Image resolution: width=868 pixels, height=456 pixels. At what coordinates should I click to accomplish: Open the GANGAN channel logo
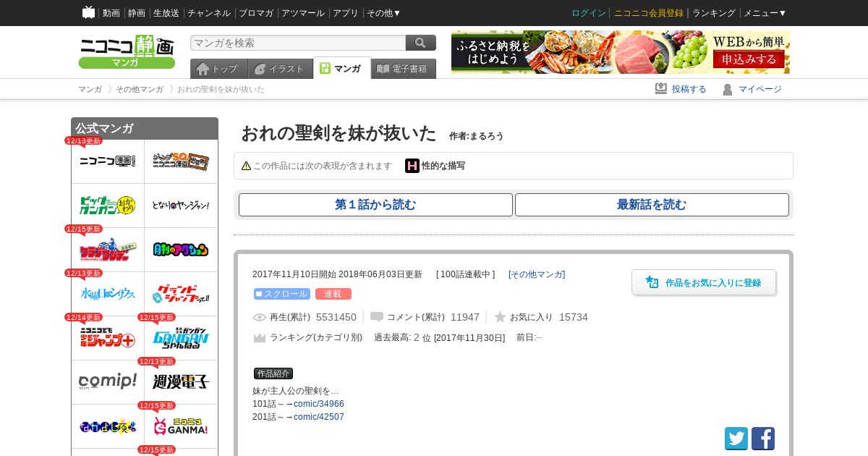click(181, 338)
